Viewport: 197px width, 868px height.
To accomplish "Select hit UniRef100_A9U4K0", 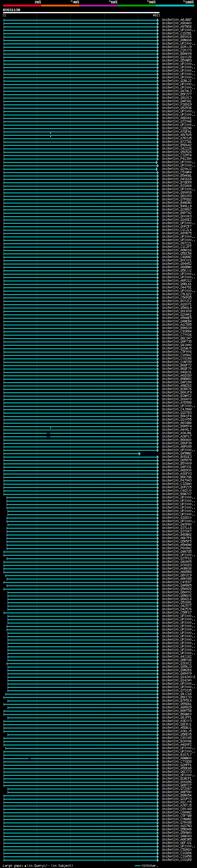I will pyautogui.click(x=177, y=23).
